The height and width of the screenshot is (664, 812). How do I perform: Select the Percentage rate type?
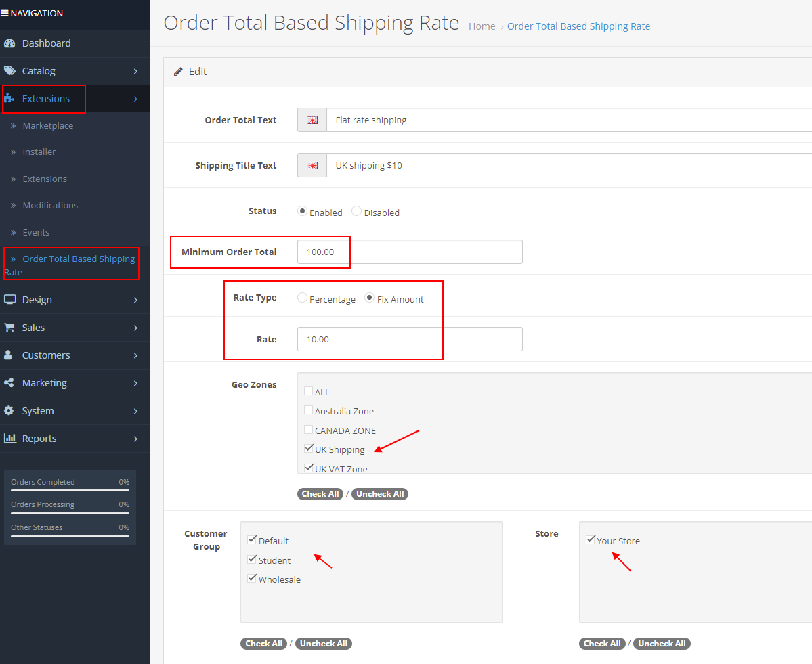pos(301,298)
